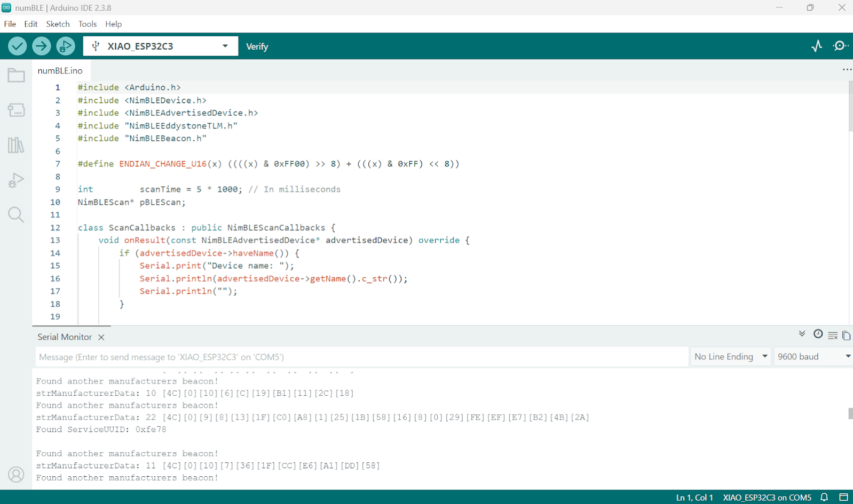The image size is (853, 504).
Task: Focus the Serial Monitor message input field
Action: click(362, 357)
